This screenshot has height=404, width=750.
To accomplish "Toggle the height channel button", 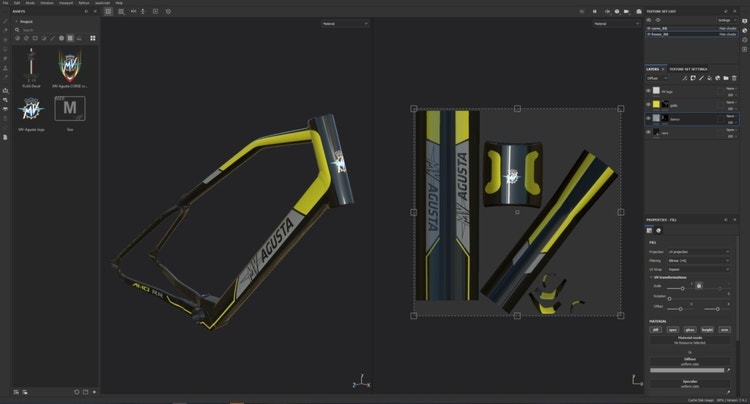I will (707, 329).
